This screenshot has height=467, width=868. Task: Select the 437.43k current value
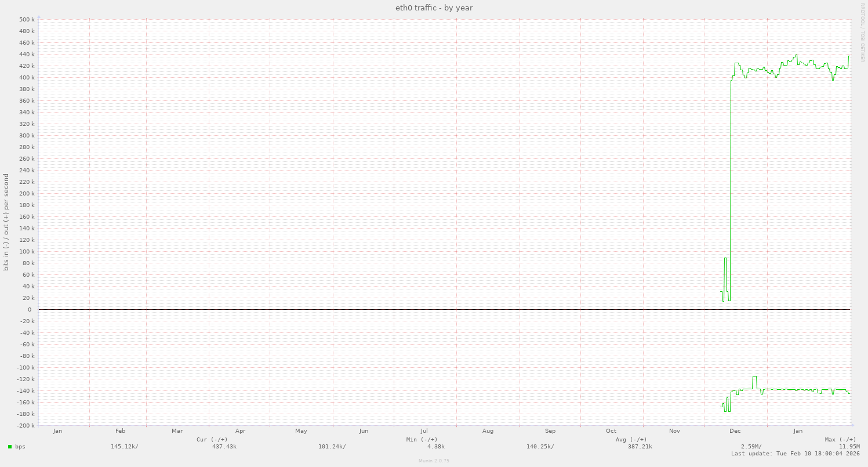[225, 447]
